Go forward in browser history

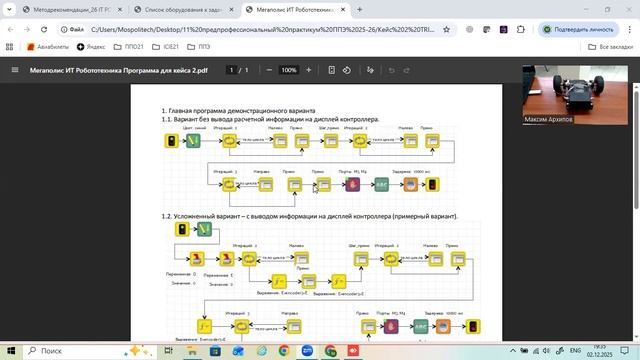point(27,29)
